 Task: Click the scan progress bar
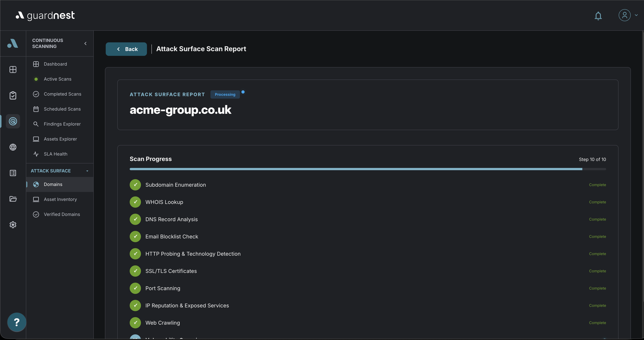[368, 169]
